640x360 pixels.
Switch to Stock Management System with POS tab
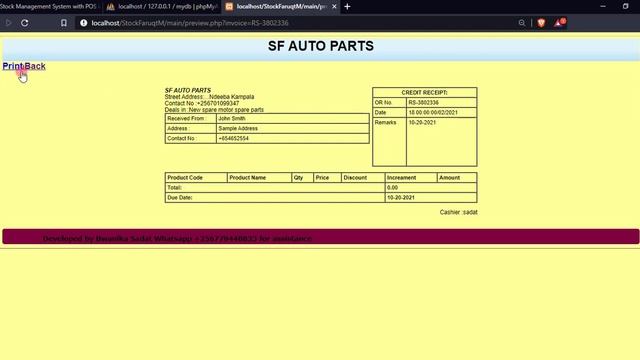pyautogui.click(x=48, y=7)
